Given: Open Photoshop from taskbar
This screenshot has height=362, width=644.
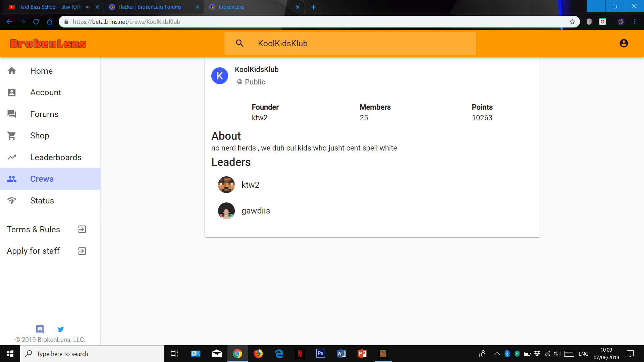Looking at the screenshot, I should pyautogui.click(x=321, y=354).
